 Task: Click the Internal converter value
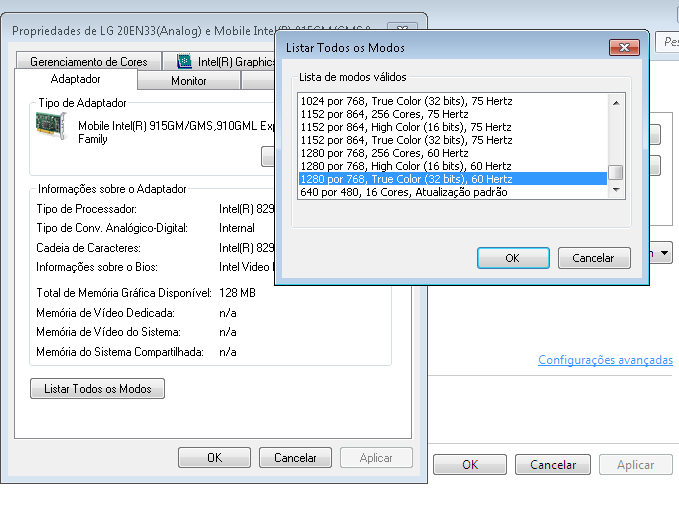[x=236, y=228]
